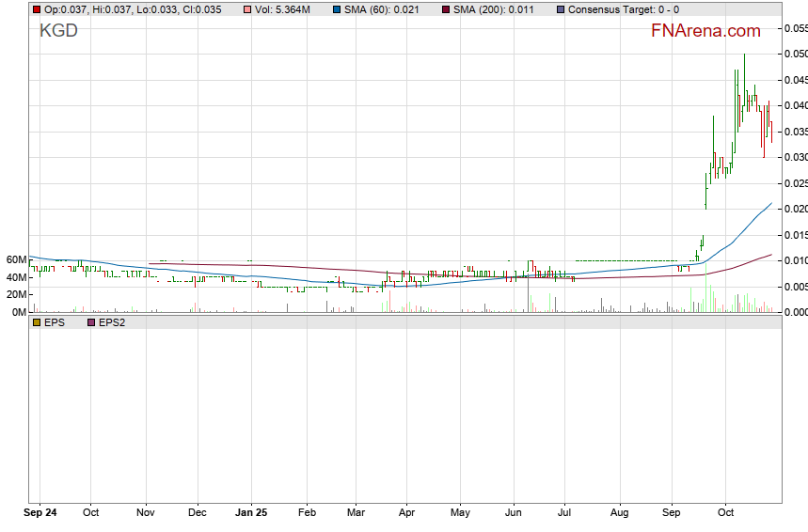Click the blue SMA (60) legend swatch
The width and height of the screenshot is (808, 532).
pos(337,9)
